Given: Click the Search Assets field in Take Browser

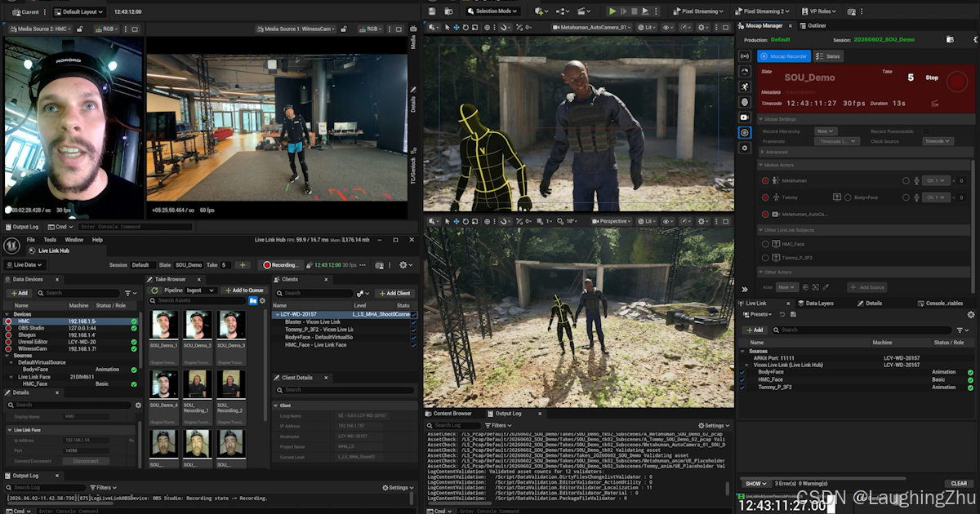Looking at the screenshot, I should 196,301.
